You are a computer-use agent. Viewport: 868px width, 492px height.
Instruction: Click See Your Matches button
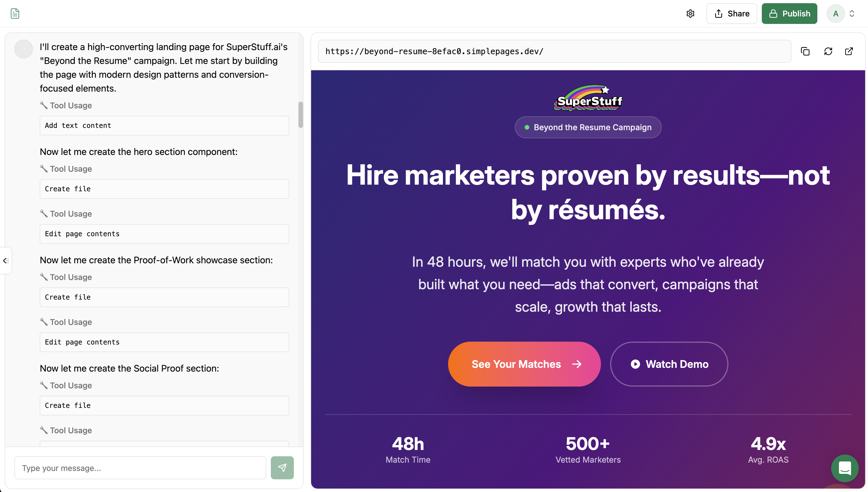coord(524,364)
